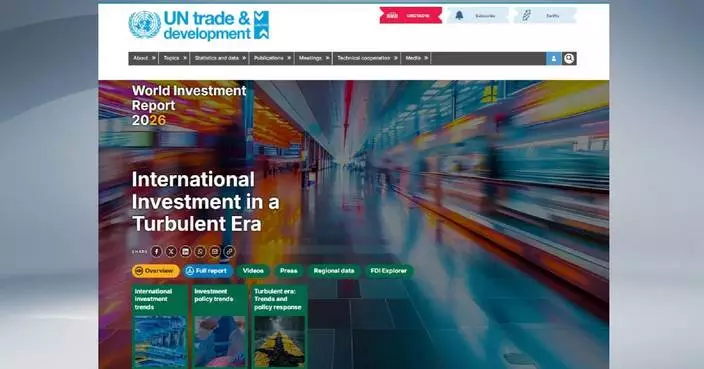Open the Statistics and data menu
The height and width of the screenshot is (369, 704).
[x=216, y=58]
